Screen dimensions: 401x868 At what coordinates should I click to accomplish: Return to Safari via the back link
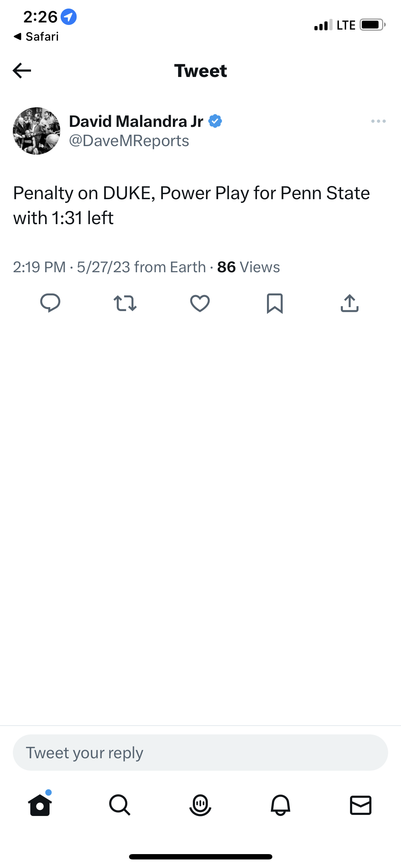pyautogui.click(x=36, y=36)
